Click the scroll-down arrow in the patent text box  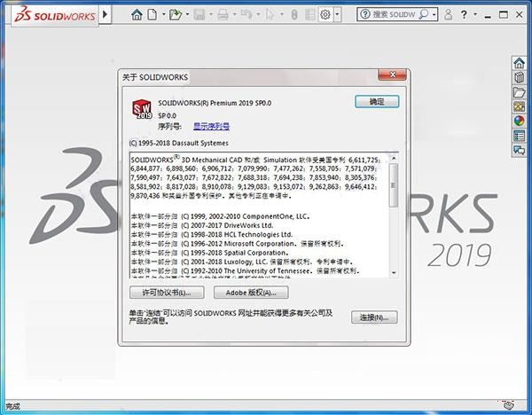click(x=394, y=272)
